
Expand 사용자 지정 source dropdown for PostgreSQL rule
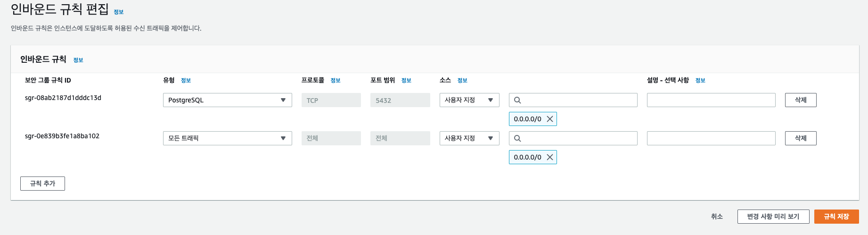point(469,100)
